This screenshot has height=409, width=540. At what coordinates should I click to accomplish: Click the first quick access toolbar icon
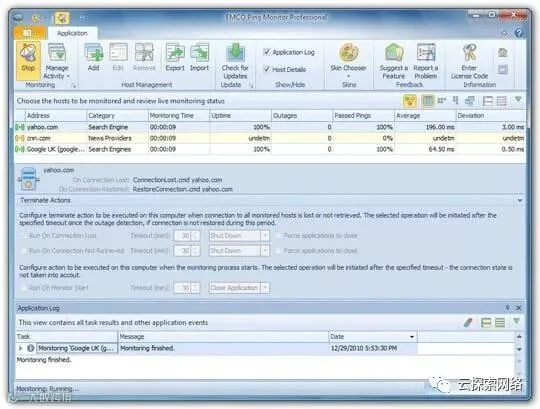tap(35, 18)
